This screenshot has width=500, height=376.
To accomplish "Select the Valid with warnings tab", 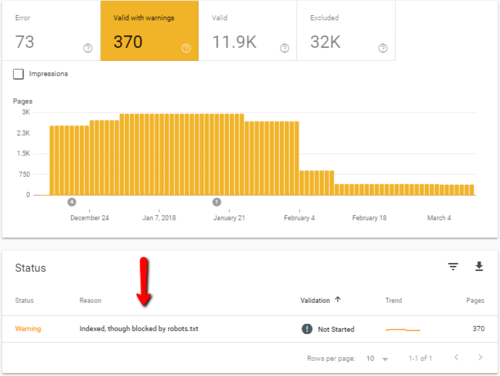I will point(150,31).
